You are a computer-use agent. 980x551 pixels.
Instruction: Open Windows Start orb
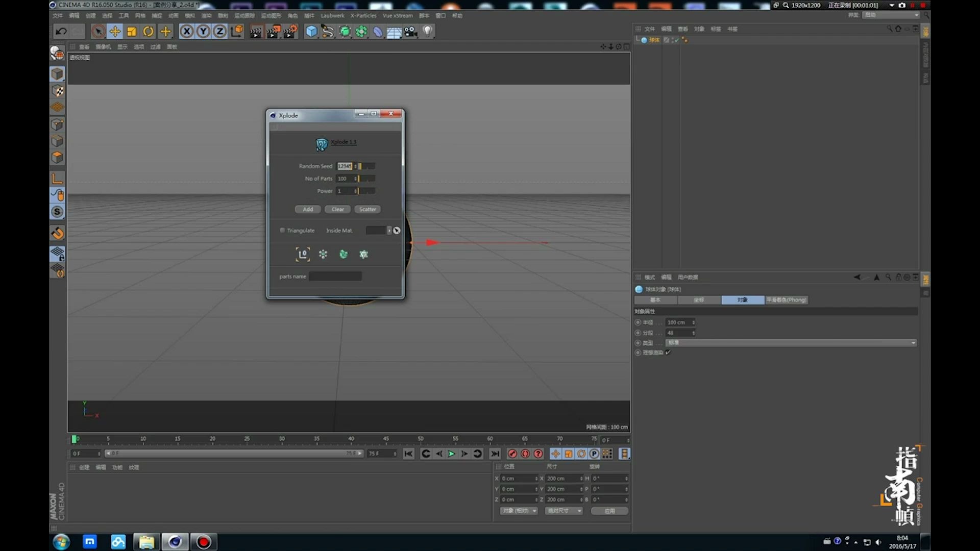tap(61, 542)
